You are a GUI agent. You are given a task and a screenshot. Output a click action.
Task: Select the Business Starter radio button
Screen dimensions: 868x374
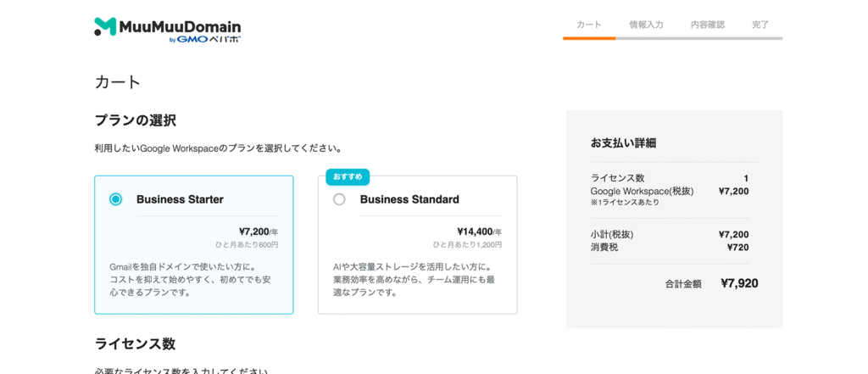(116, 199)
